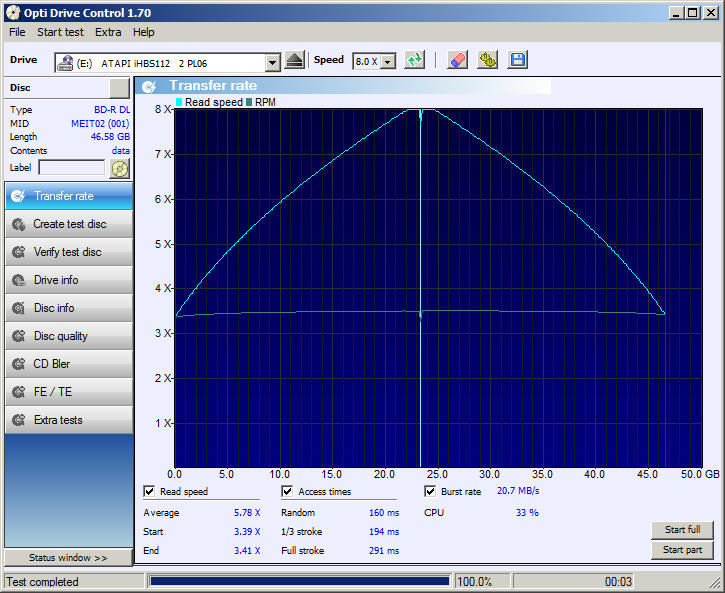Click the Contents data value
The width and height of the screenshot is (725, 593).
click(121, 151)
